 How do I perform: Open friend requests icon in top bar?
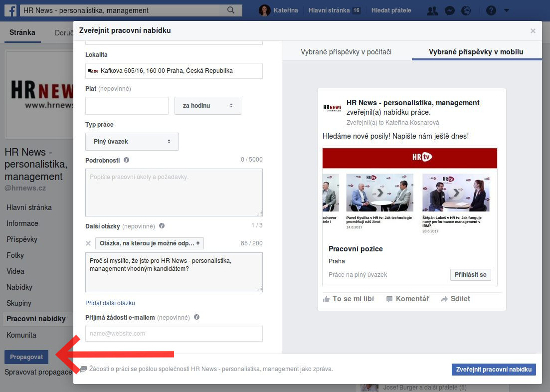pos(432,10)
